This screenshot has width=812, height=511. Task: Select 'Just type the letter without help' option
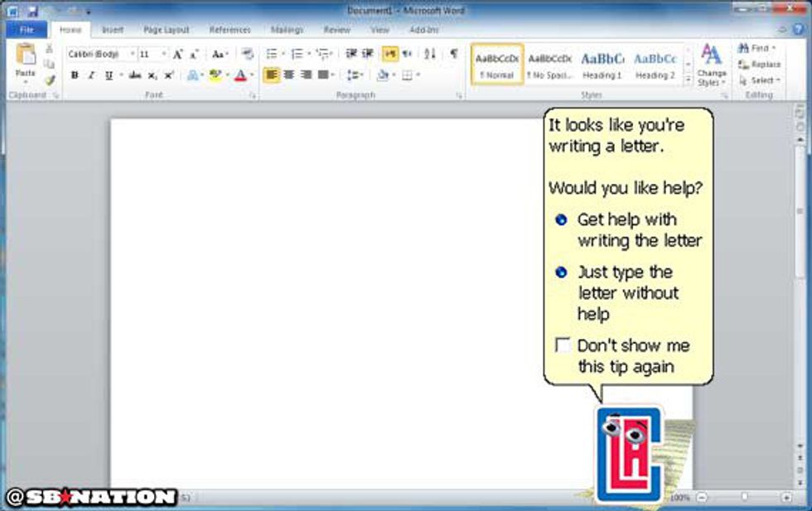pos(561,272)
